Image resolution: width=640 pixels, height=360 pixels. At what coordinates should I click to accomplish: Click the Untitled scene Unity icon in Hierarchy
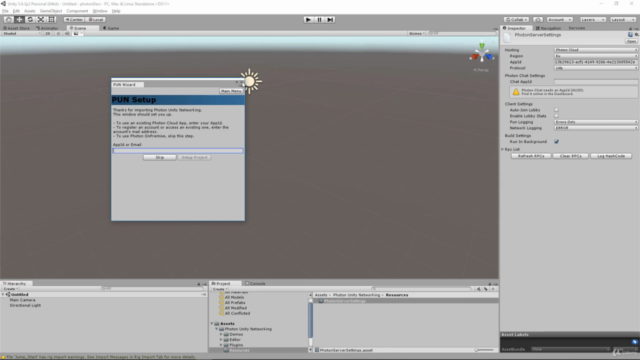pyautogui.click(x=8, y=294)
